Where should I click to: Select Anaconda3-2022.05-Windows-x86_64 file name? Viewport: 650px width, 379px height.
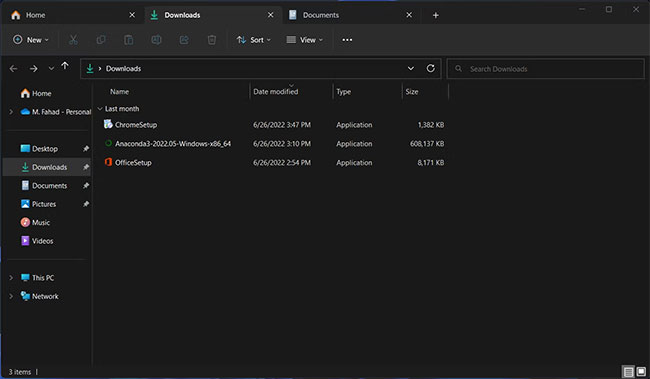[x=173, y=143]
